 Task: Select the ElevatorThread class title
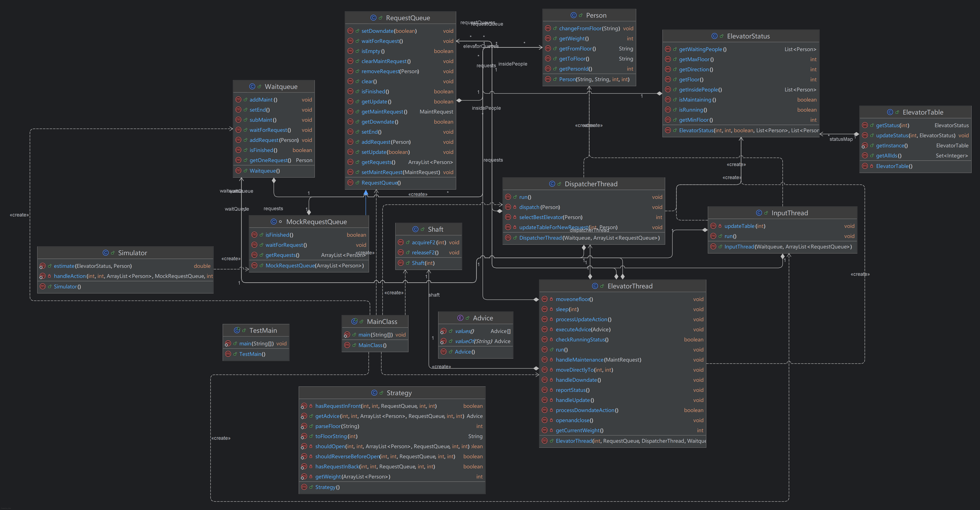[630, 286]
